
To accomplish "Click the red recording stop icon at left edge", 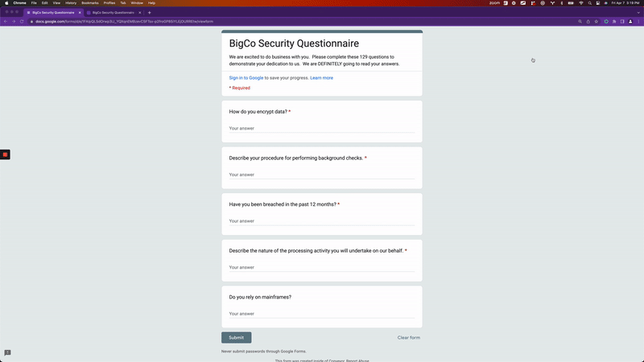I will (5, 154).
